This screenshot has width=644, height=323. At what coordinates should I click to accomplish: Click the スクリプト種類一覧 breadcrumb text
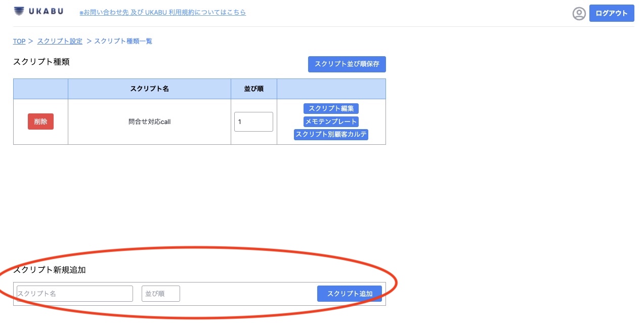click(123, 41)
